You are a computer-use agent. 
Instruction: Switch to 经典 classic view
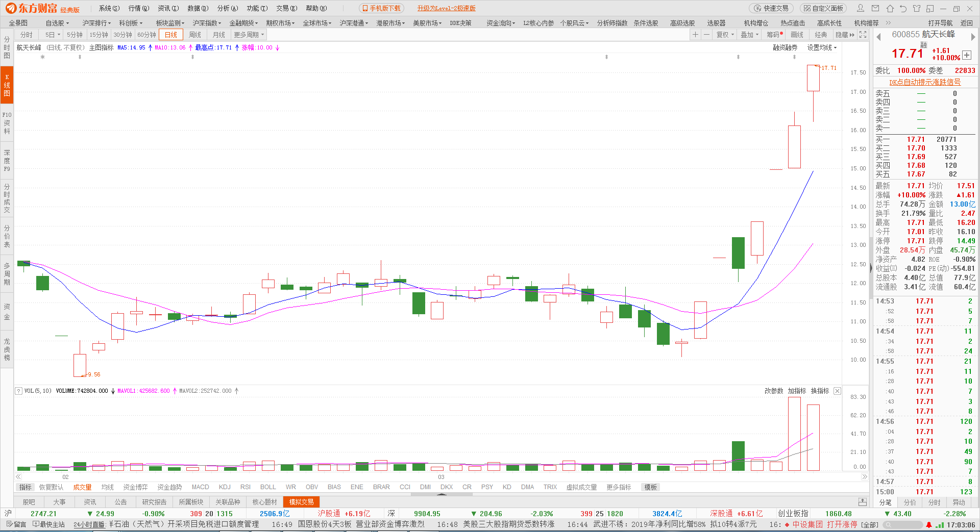click(821, 35)
